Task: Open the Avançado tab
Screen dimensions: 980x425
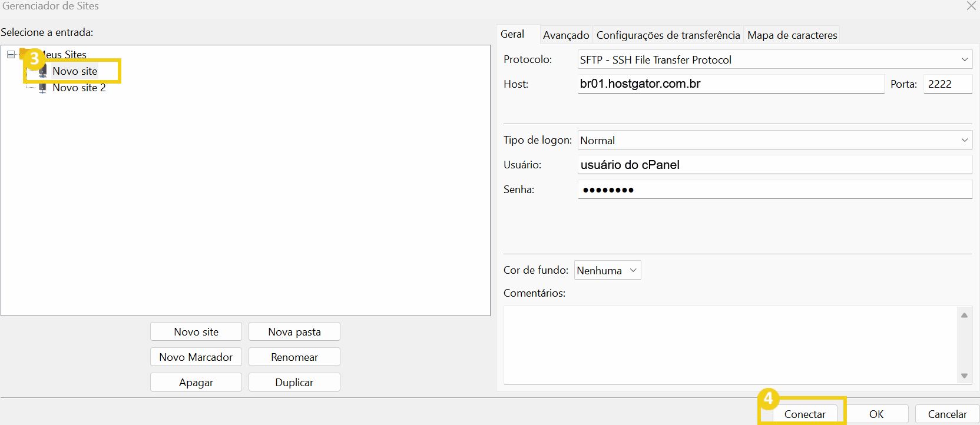Action: (566, 35)
